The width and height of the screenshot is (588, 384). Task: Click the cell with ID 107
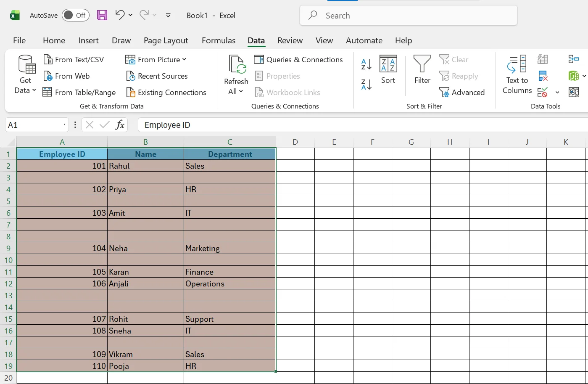tap(62, 319)
